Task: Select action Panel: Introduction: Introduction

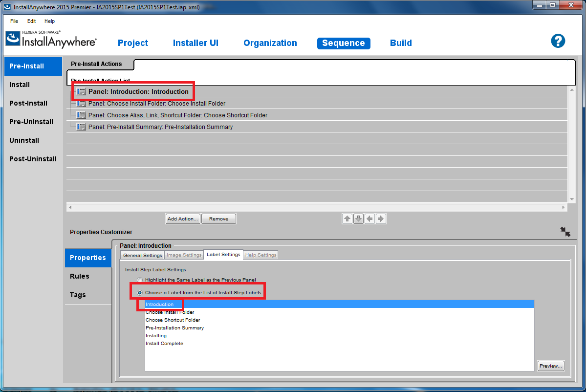Action: (x=317, y=91)
